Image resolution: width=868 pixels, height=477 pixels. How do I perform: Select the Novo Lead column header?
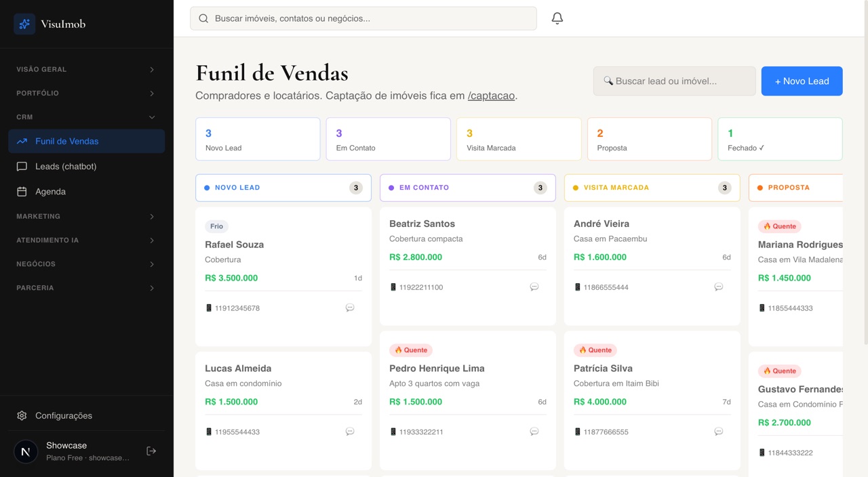(x=283, y=188)
